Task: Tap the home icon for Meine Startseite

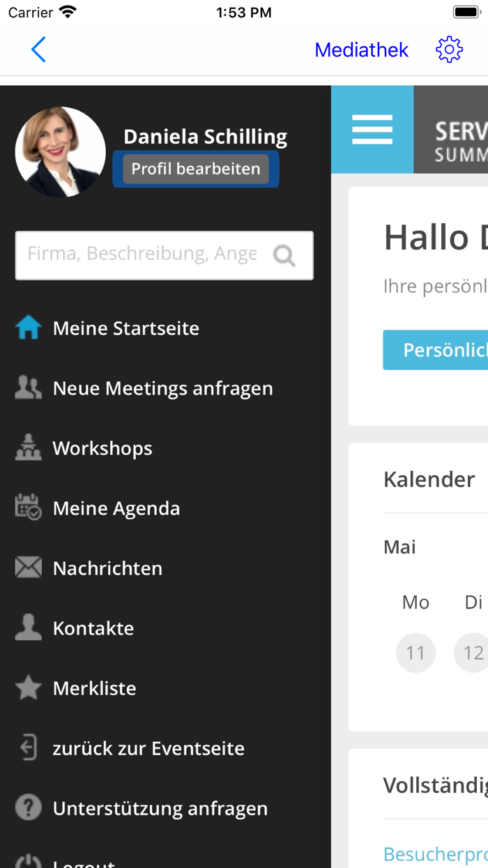Action: point(29,328)
